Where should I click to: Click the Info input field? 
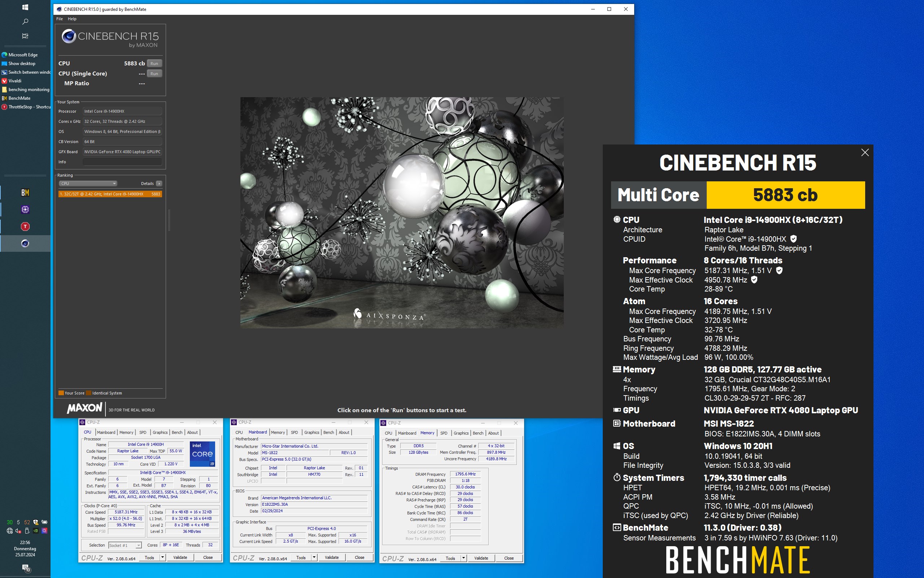[x=122, y=162]
